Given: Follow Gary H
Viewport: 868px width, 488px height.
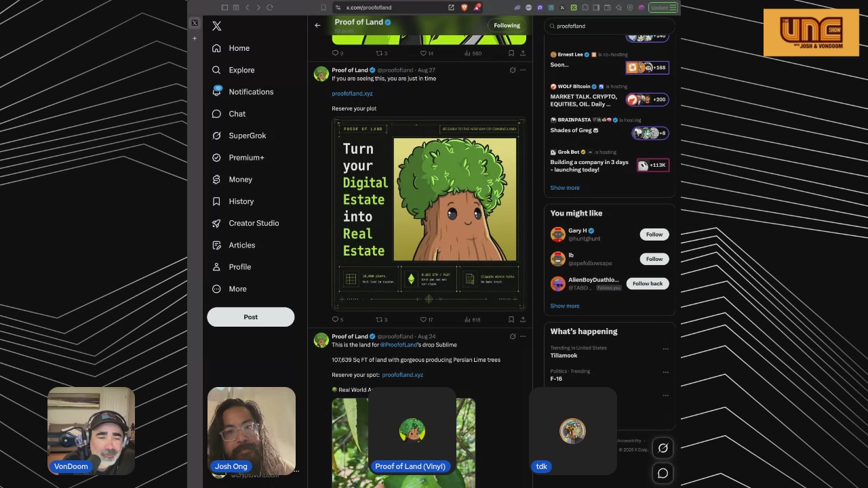Looking at the screenshot, I should point(654,235).
